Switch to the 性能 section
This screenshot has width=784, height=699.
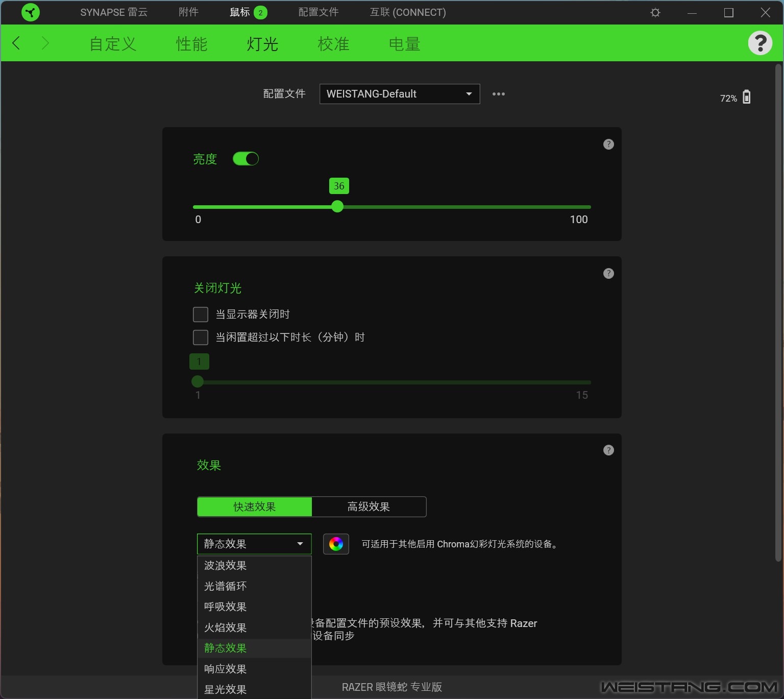[x=191, y=44]
